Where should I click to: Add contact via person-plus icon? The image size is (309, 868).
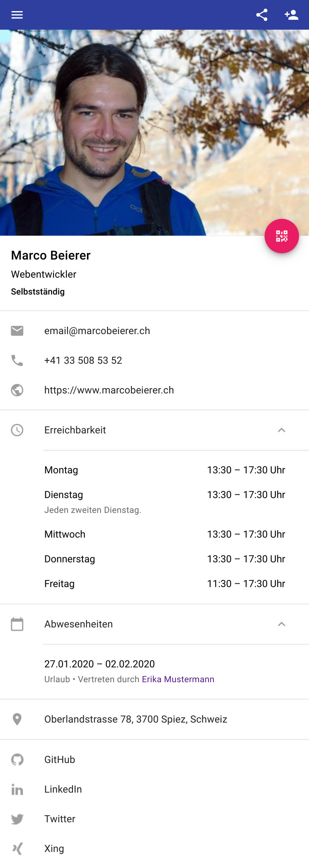point(291,15)
